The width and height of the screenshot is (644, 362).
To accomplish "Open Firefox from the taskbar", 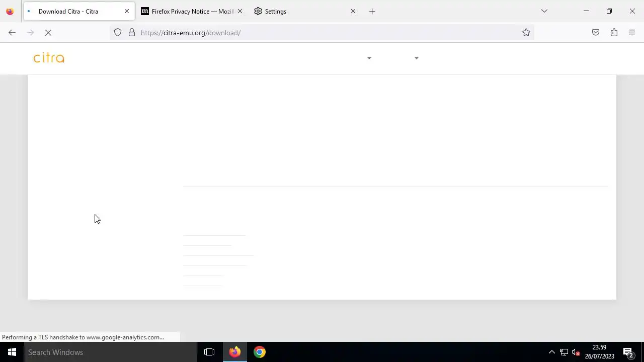I will tap(234, 352).
